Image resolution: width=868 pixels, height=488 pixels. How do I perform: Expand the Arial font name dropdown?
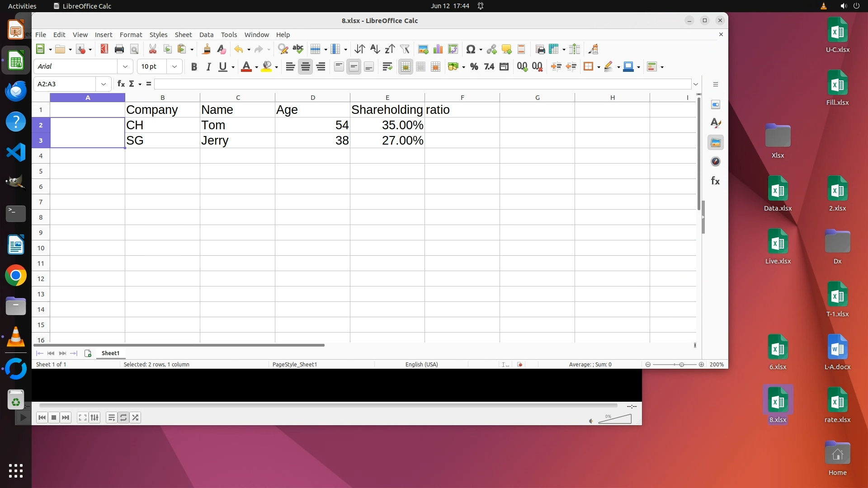click(x=125, y=66)
